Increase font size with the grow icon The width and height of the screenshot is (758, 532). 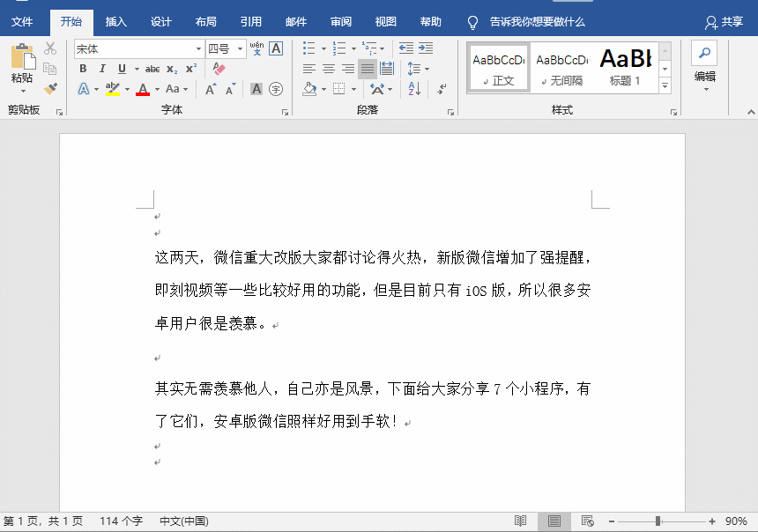tap(211, 89)
